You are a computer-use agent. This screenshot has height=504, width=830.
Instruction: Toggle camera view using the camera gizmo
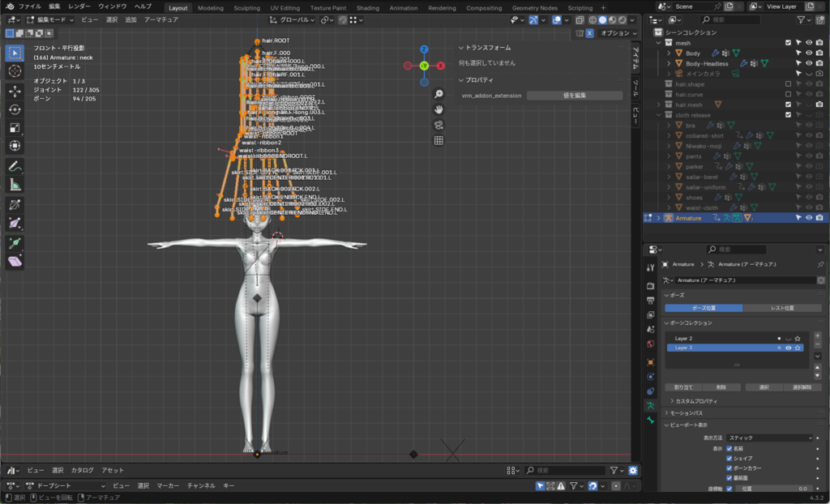point(439,125)
